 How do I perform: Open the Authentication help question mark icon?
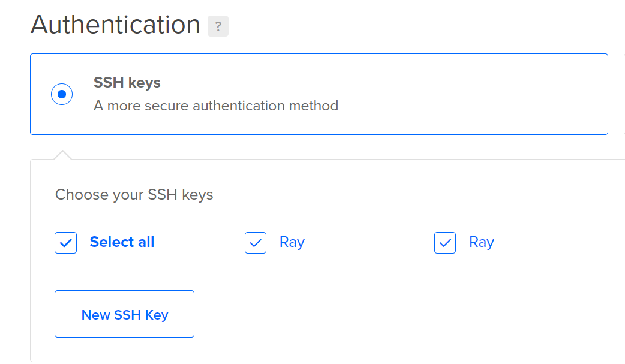point(218,26)
